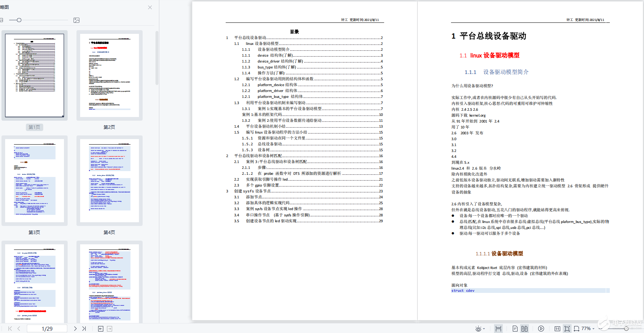644x333 pixels.
Task: Adjust the zoom slider handle
Action: pos(626,329)
